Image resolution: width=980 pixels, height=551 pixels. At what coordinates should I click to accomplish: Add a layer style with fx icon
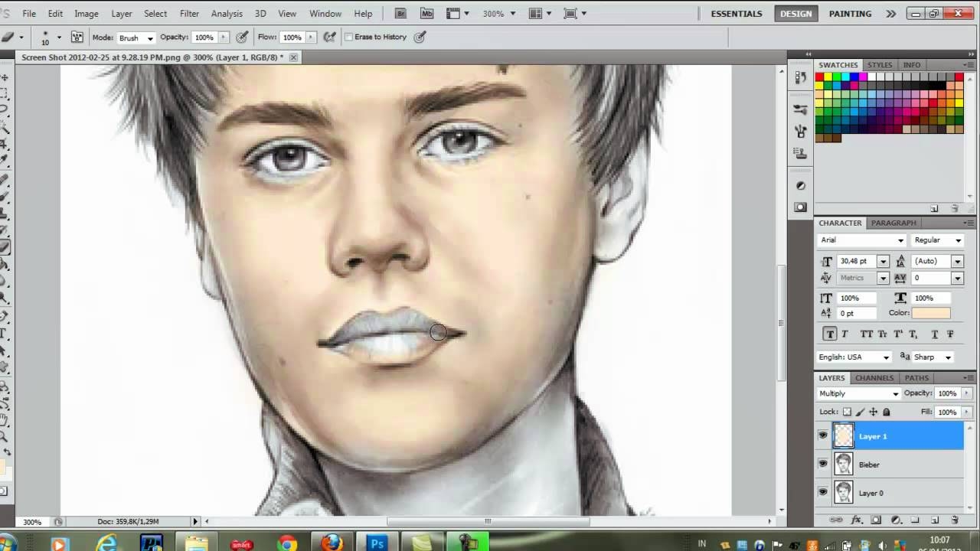[856, 520]
